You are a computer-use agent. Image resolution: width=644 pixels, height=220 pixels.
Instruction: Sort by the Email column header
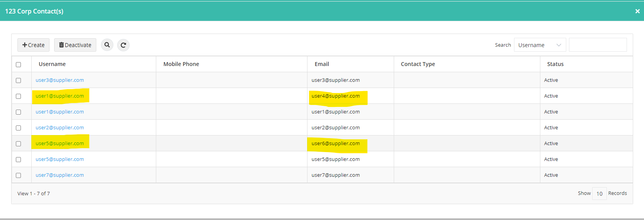tap(322, 64)
